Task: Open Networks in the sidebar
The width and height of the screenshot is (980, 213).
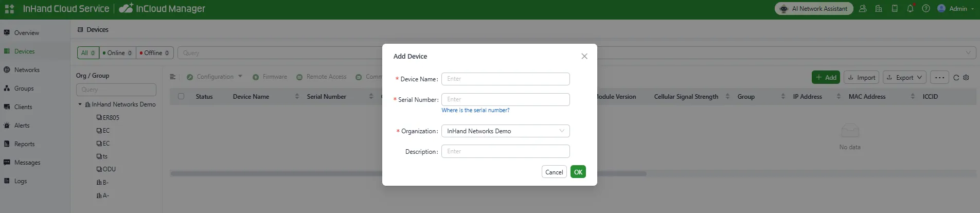Action: point(27,70)
